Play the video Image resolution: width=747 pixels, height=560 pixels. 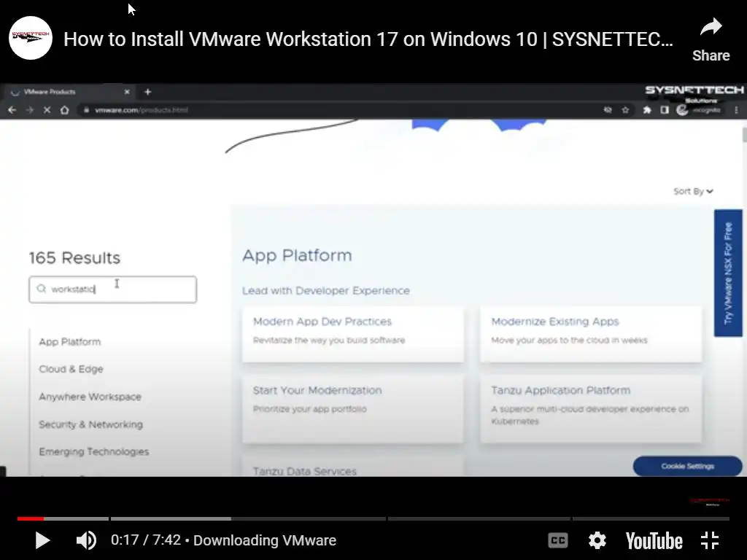(42, 540)
